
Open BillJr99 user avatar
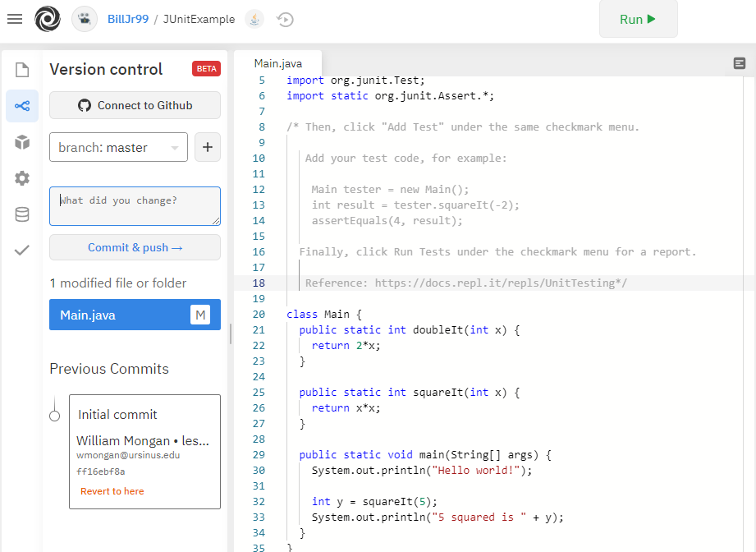coord(85,19)
